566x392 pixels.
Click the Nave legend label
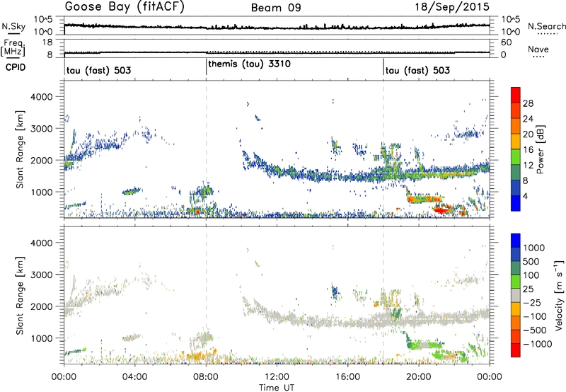coord(538,49)
